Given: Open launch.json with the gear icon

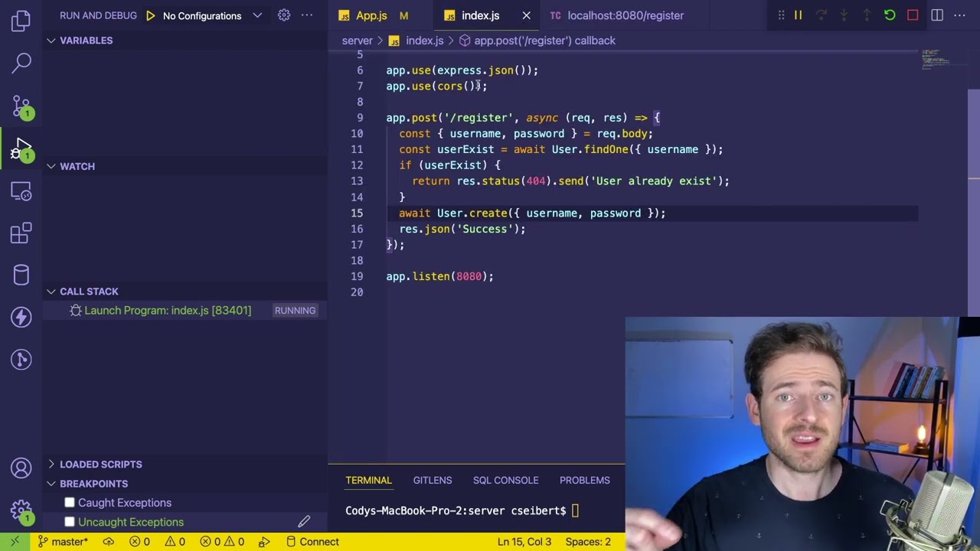Looking at the screenshot, I should (284, 15).
